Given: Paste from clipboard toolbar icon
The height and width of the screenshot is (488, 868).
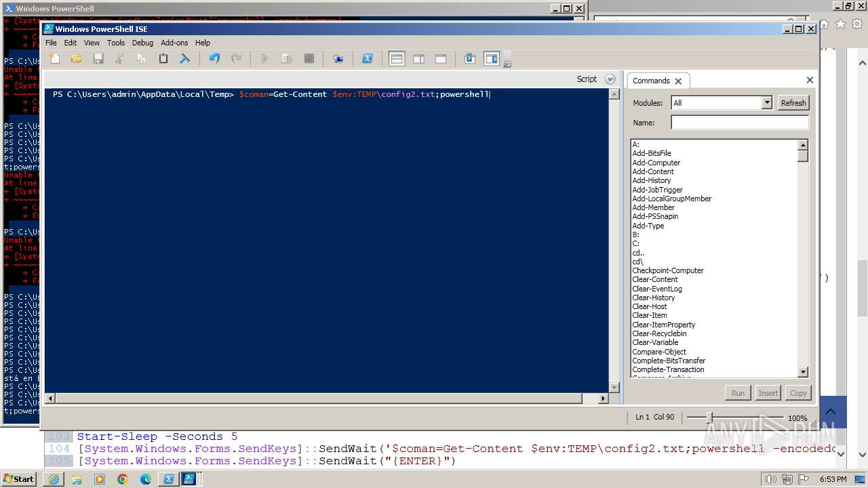Looking at the screenshot, I should pyautogui.click(x=163, y=59).
